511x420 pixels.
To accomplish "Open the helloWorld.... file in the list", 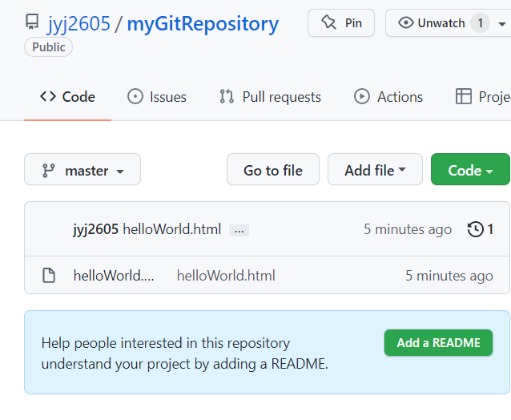I will coord(114,276).
